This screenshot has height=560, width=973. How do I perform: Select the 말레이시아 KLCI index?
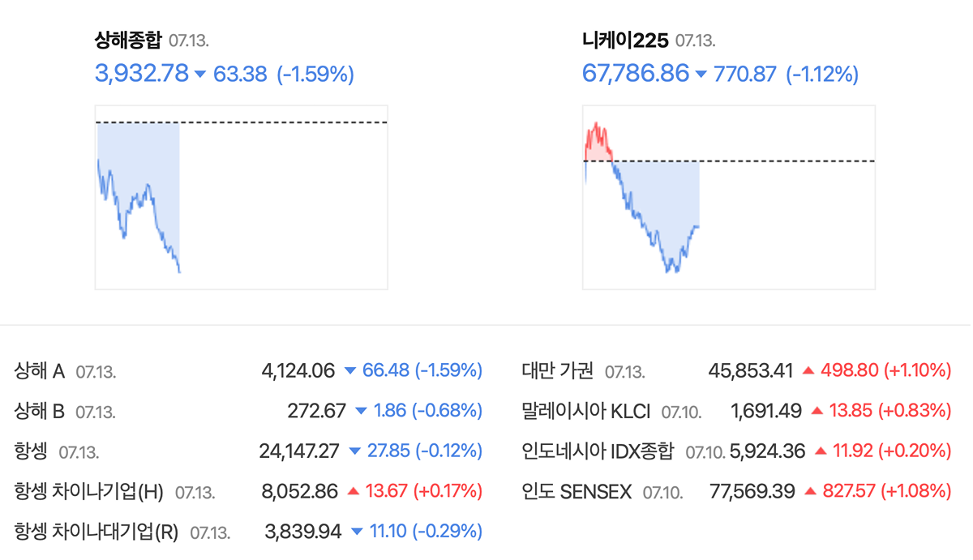pyautogui.click(x=586, y=411)
